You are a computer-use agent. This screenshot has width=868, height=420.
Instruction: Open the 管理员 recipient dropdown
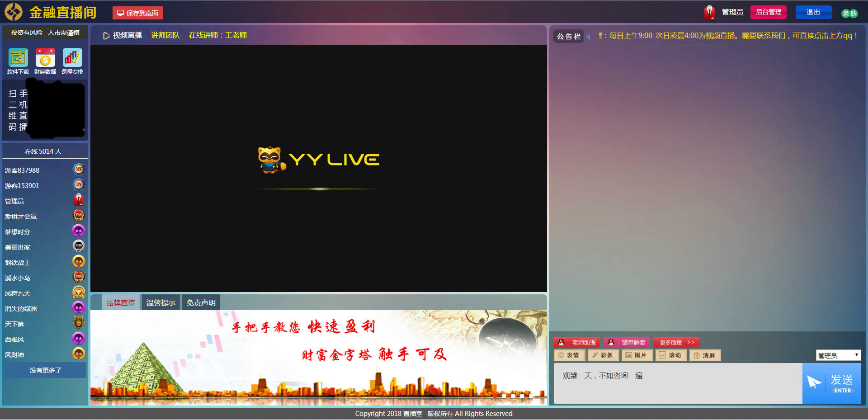838,355
